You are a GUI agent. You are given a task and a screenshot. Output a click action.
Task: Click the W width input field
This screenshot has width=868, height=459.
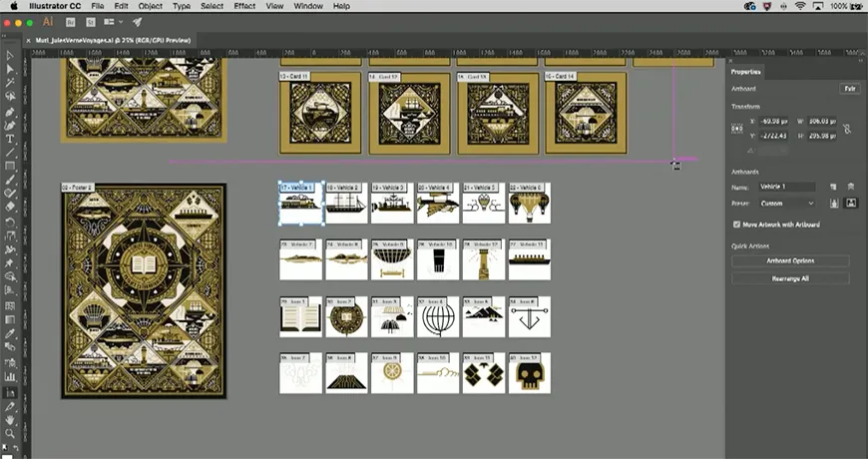[x=821, y=122]
